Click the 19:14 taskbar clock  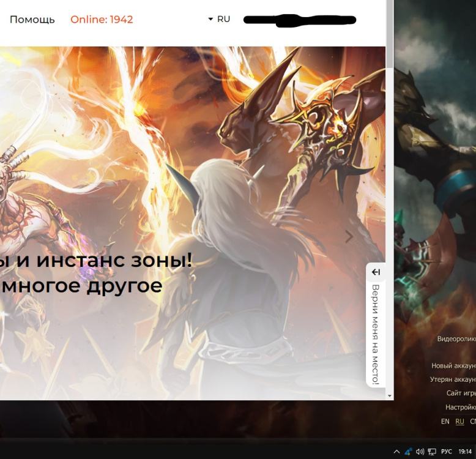coord(466,452)
